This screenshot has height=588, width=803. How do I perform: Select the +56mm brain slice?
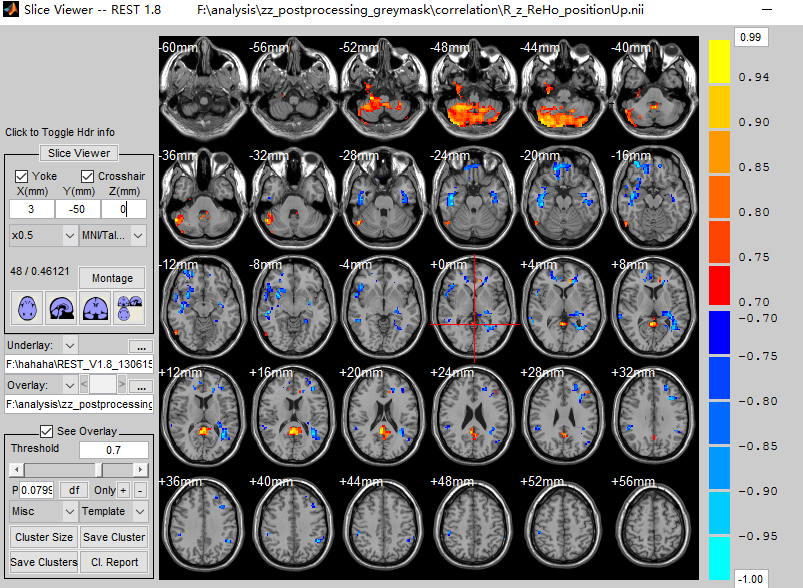[653, 524]
